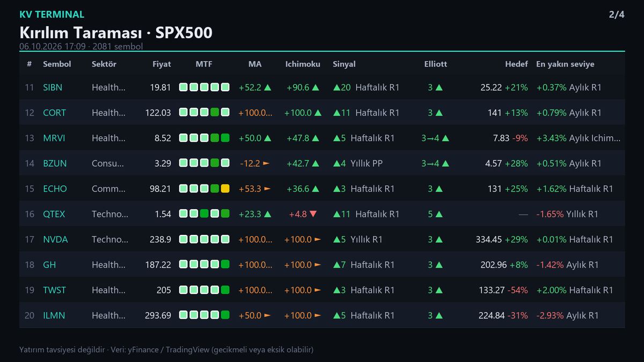
Task: Click the CORT symbol
Action: coord(55,113)
